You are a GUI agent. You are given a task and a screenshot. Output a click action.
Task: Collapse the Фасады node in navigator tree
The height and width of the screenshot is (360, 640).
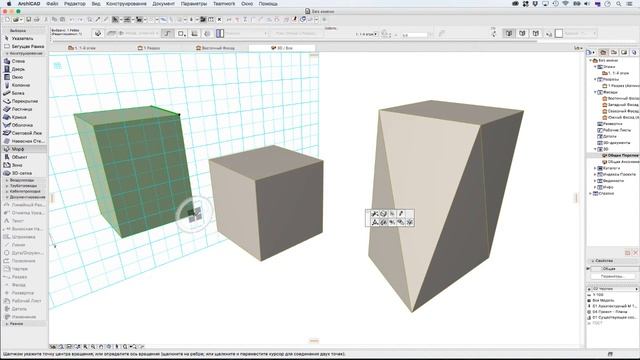tap(595, 93)
